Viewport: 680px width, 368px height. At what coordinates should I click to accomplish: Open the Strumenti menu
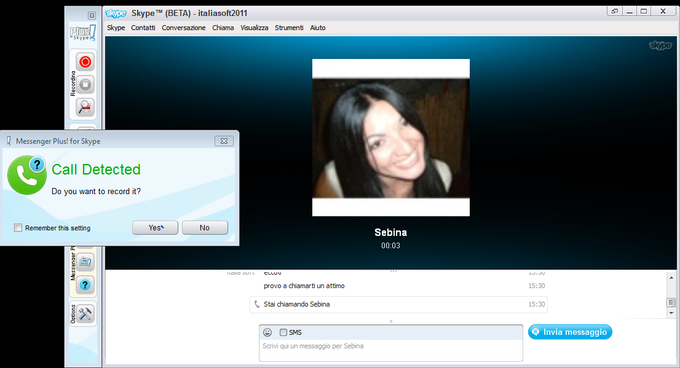click(x=289, y=28)
